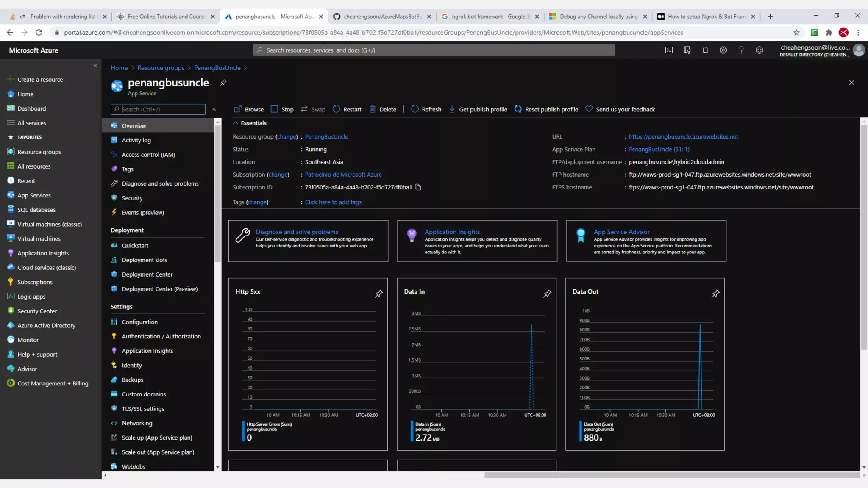Open the penangbusuncle.azurewebsites.net URL link
The width and height of the screenshot is (868, 488).
click(x=683, y=136)
